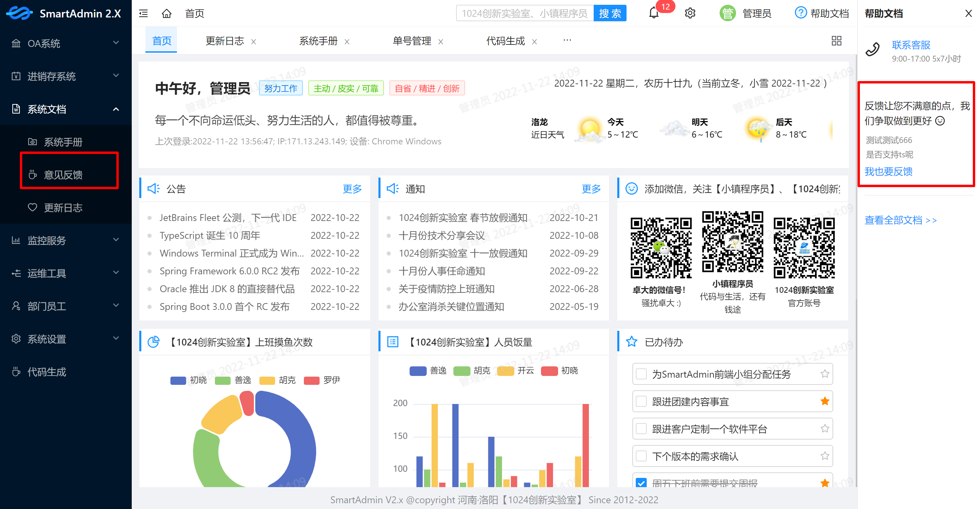Click 更多 link in 公告 panel
The width and height of the screenshot is (980, 509).
[352, 189]
